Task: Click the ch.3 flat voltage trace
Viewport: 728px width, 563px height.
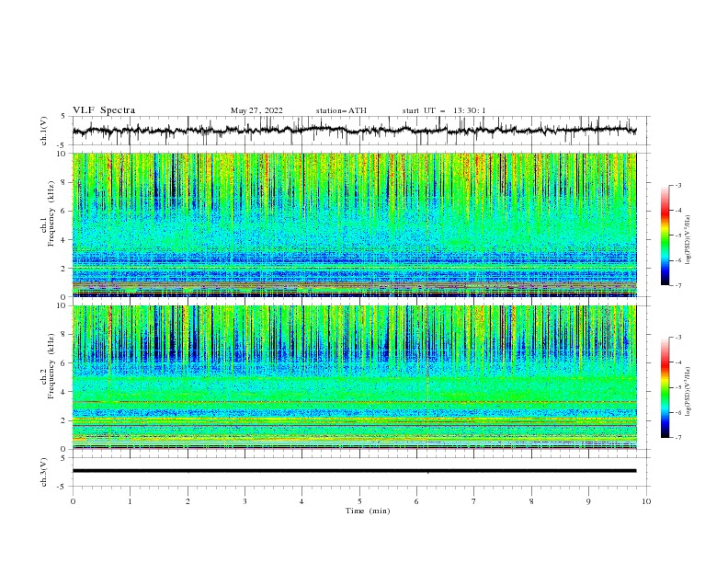Action: [354, 471]
